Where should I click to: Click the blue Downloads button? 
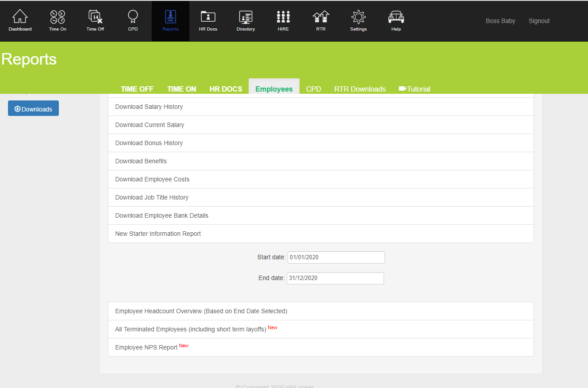[x=33, y=109]
